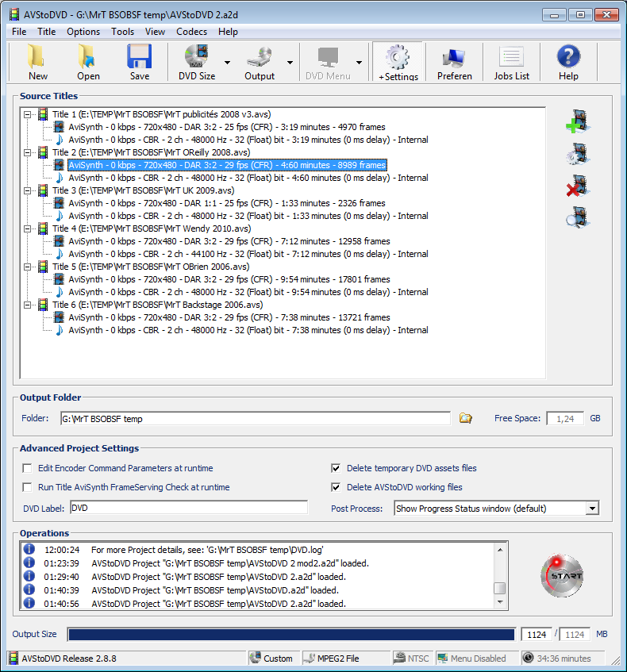Toggle the +Settings gear toolbar icon
Viewport: 627px width, 672px height.
tap(398, 62)
